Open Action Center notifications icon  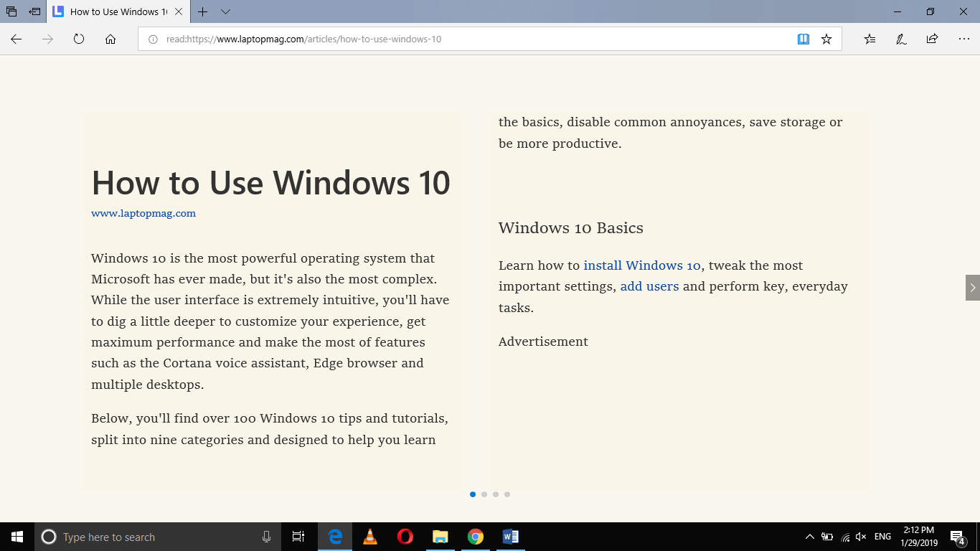(x=957, y=537)
